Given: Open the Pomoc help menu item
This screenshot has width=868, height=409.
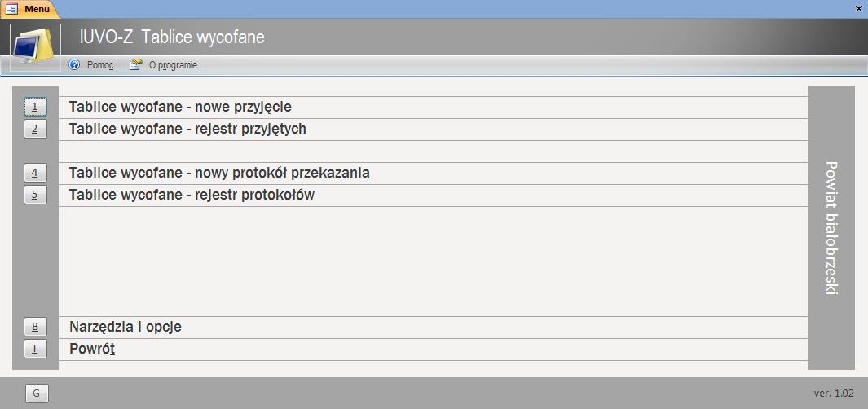Looking at the screenshot, I should [x=99, y=65].
